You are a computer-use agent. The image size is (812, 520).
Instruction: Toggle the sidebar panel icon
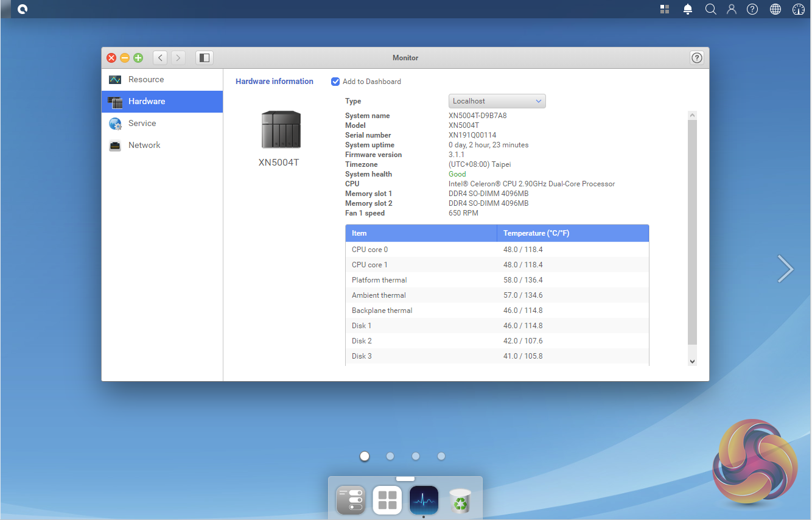click(205, 58)
